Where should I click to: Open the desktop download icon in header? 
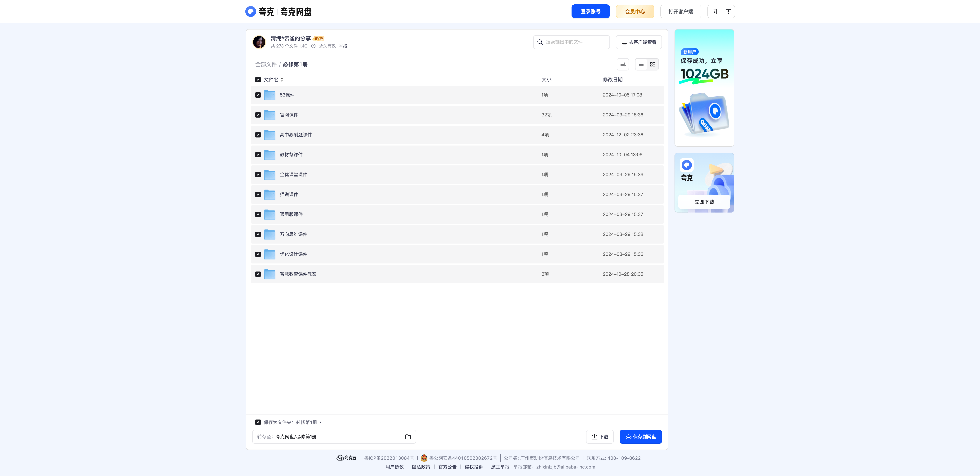coord(728,11)
